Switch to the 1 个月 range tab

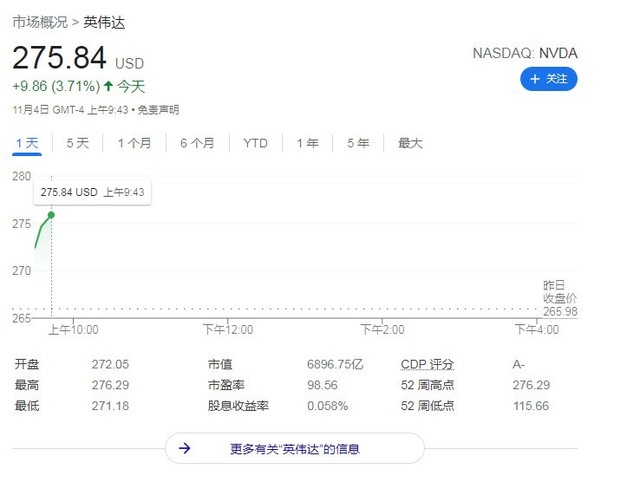134,143
